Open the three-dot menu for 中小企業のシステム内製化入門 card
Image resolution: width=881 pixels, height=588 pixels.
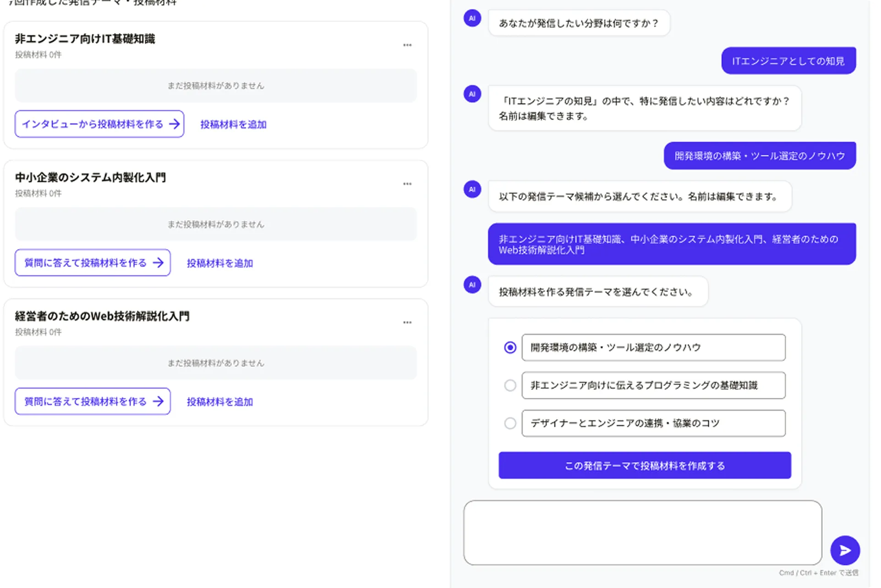tap(407, 184)
